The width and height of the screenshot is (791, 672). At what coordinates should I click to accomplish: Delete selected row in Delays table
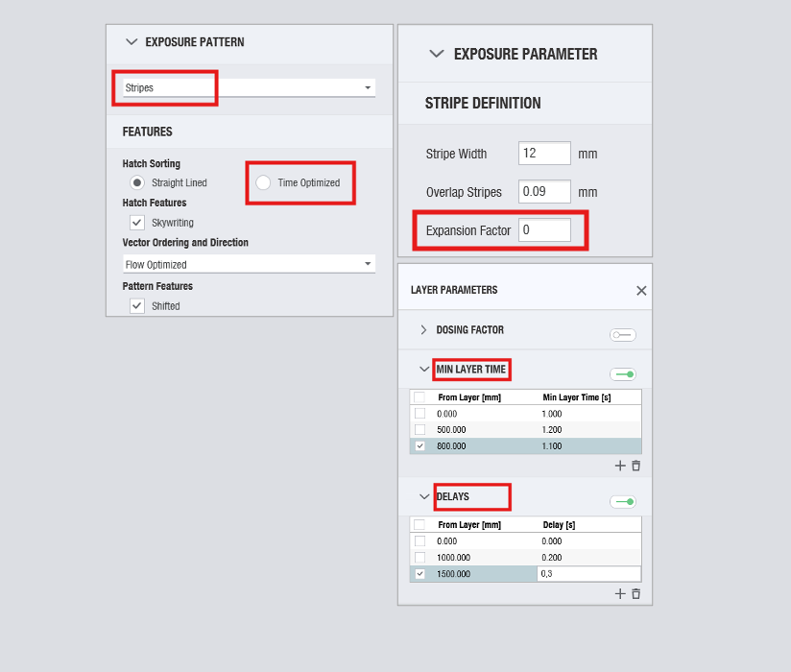pyautogui.click(x=635, y=594)
